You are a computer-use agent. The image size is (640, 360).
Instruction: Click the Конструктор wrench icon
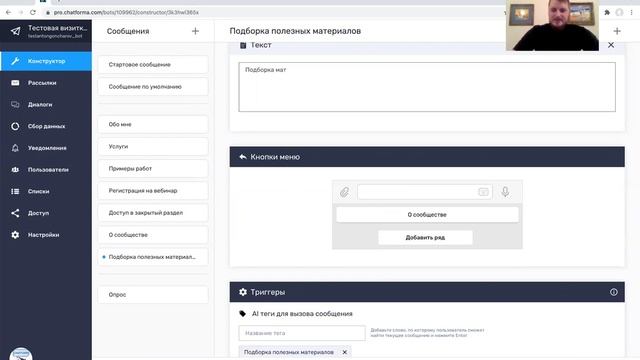[x=15, y=61]
